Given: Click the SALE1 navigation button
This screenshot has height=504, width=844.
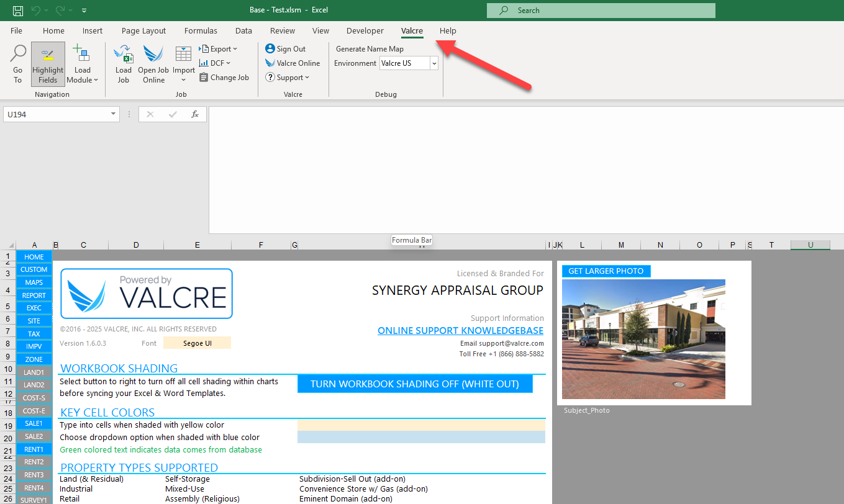Looking at the screenshot, I should click(x=34, y=423).
